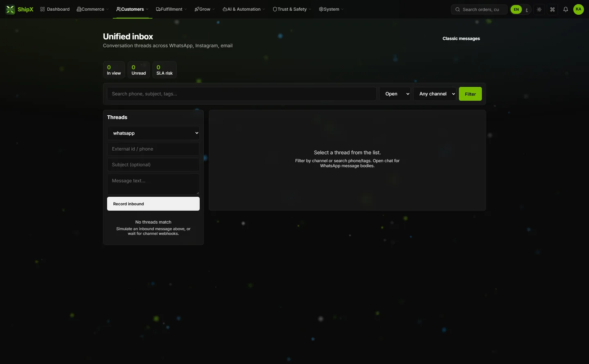Click the 'Unified inbox' heading

(128, 36)
